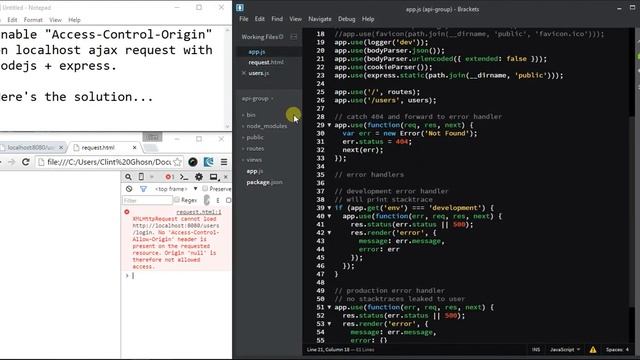Click the red error icon beside console message
This screenshot has height=360, width=640.
pos(127,212)
